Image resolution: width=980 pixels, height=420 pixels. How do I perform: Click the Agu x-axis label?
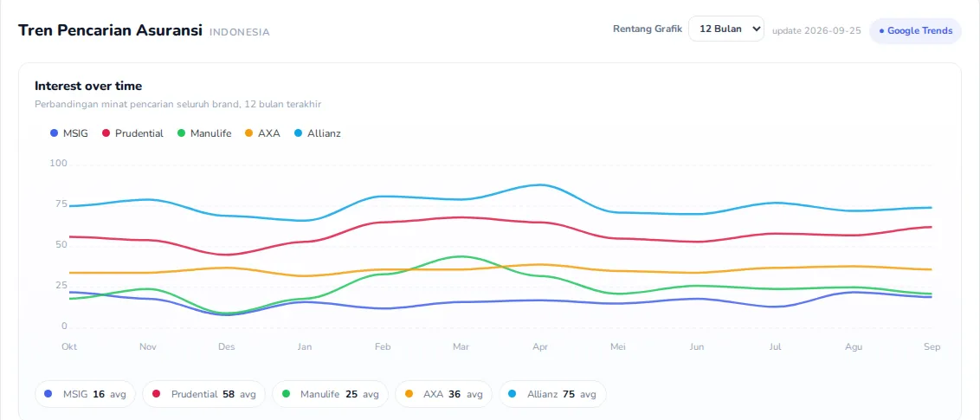click(854, 347)
